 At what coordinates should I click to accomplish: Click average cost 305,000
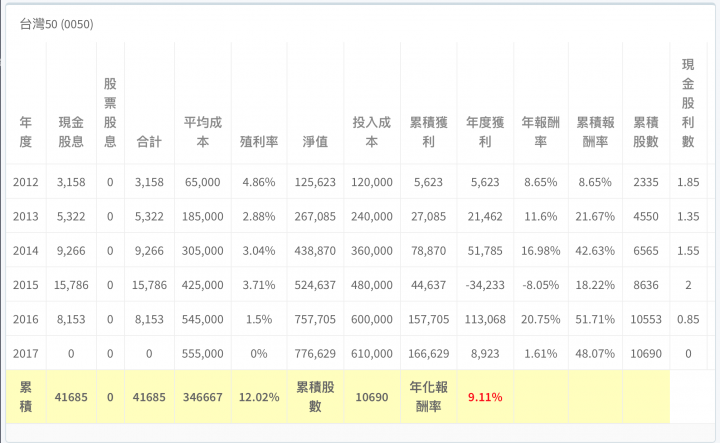202,251
